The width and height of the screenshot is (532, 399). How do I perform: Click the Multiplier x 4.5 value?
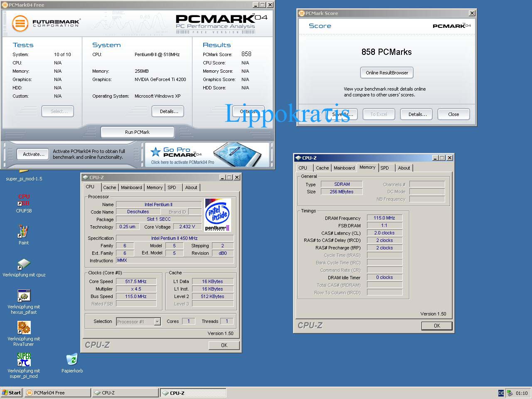coord(136,289)
